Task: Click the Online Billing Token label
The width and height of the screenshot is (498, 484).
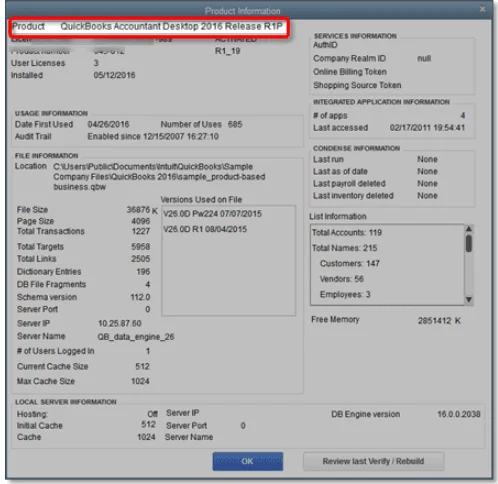Action: coord(350,72)
